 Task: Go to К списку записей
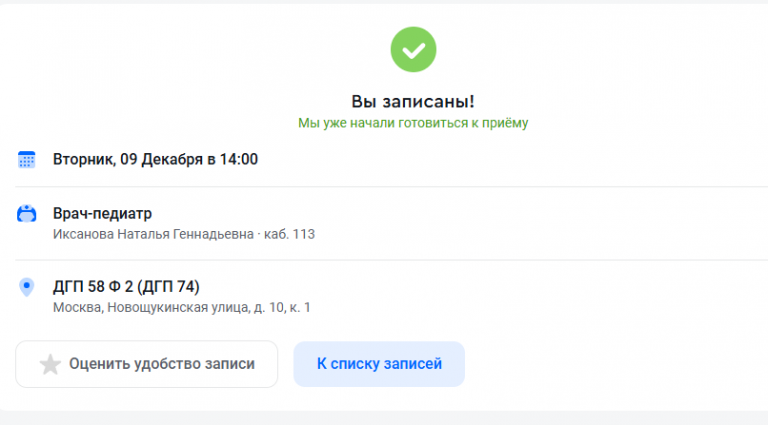point(379,364)
